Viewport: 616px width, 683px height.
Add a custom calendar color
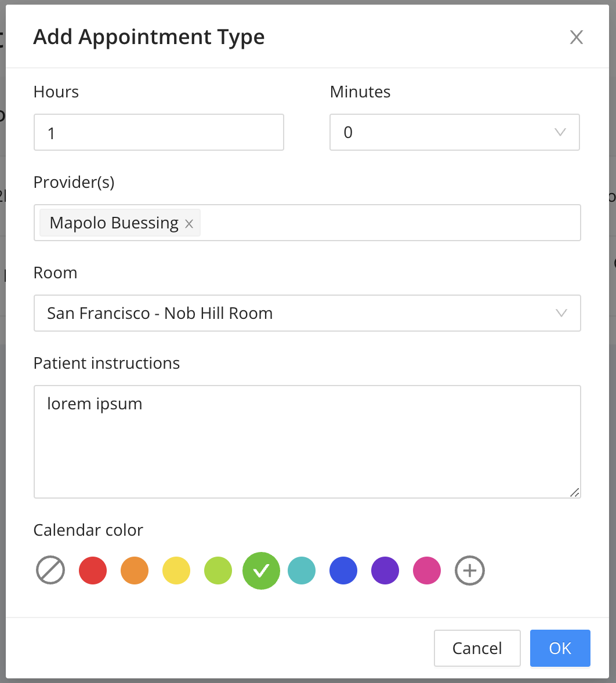click(x=469, y=571)
